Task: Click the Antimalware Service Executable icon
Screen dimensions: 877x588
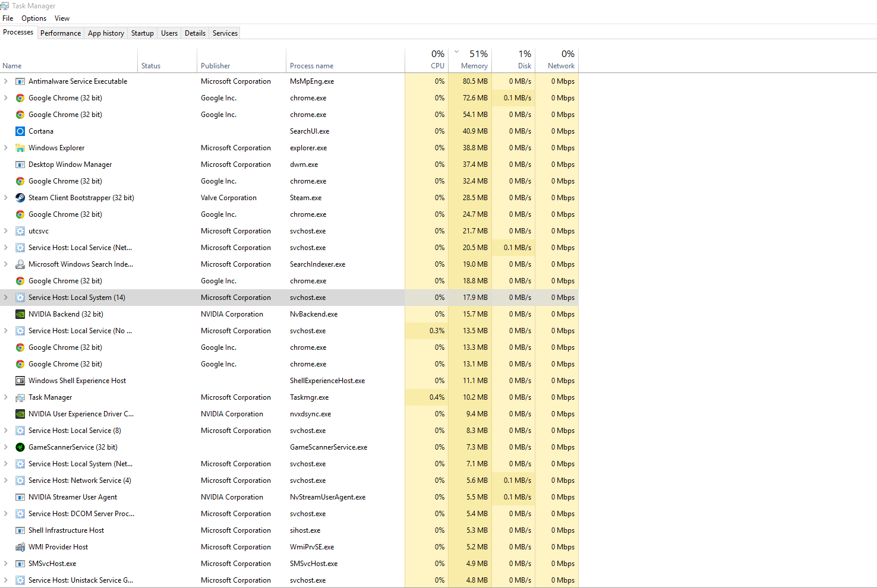Action: point(20,81)
